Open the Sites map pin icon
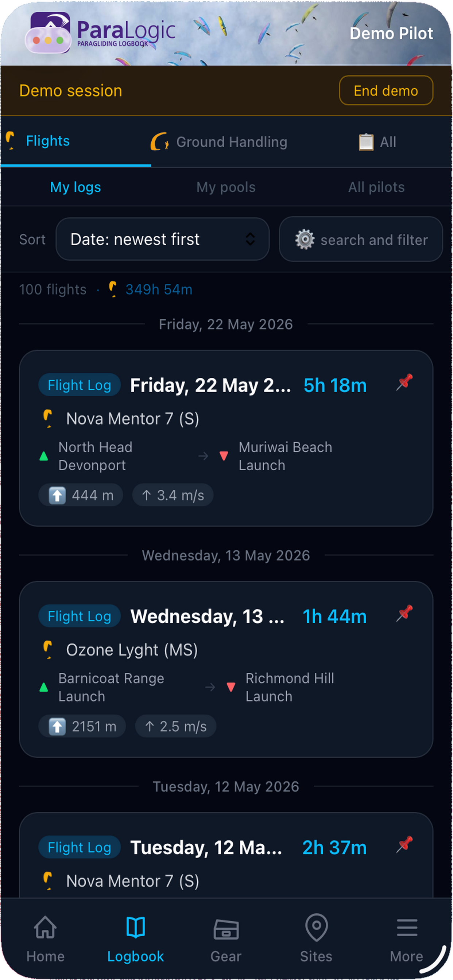 click(316, 927)
